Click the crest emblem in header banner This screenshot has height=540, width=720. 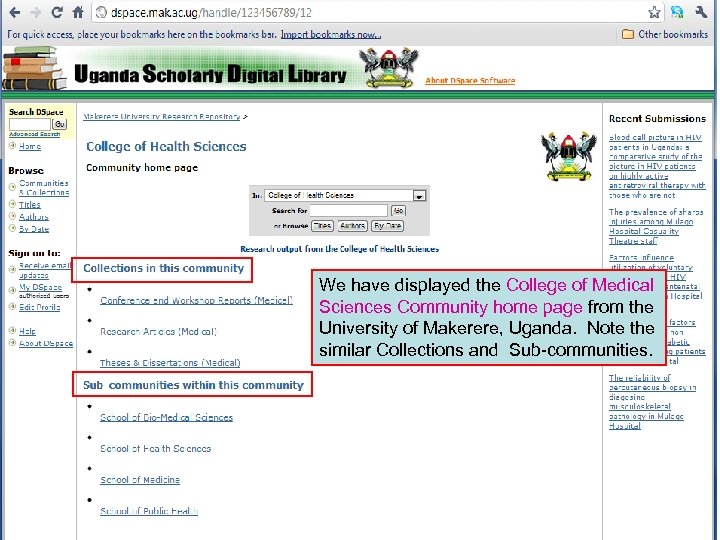[x=388, y=68]
